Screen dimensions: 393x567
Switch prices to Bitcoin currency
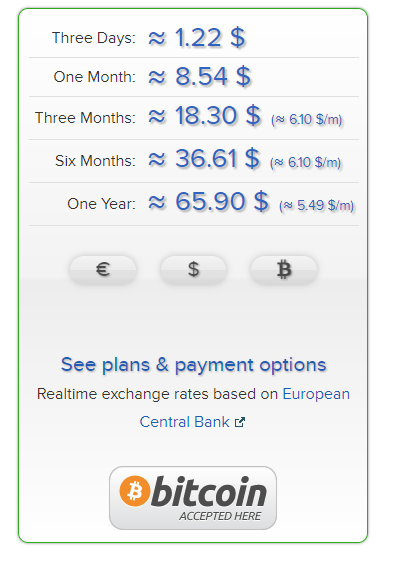(284, 269)
